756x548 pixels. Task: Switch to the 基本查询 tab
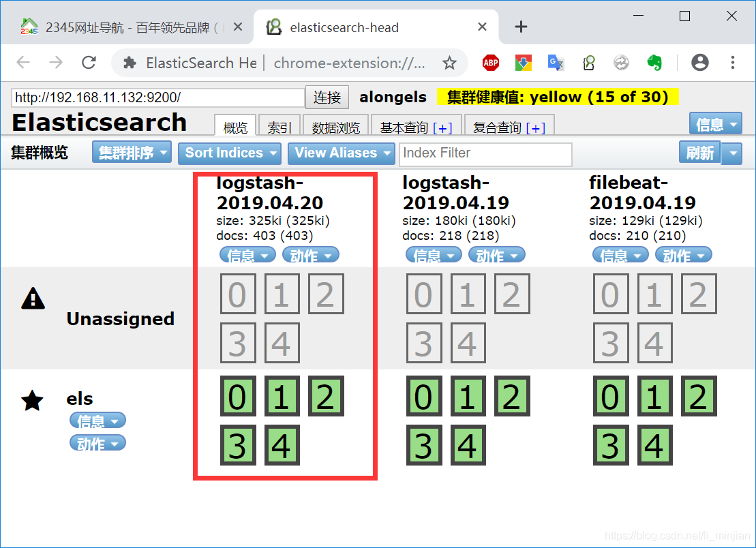click(404, 127)
